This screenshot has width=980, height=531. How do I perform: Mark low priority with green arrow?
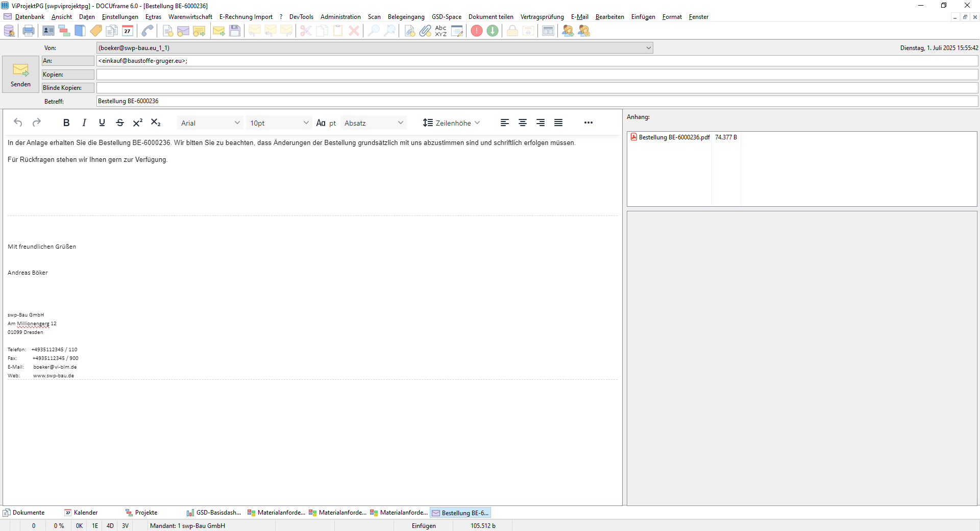493,31
